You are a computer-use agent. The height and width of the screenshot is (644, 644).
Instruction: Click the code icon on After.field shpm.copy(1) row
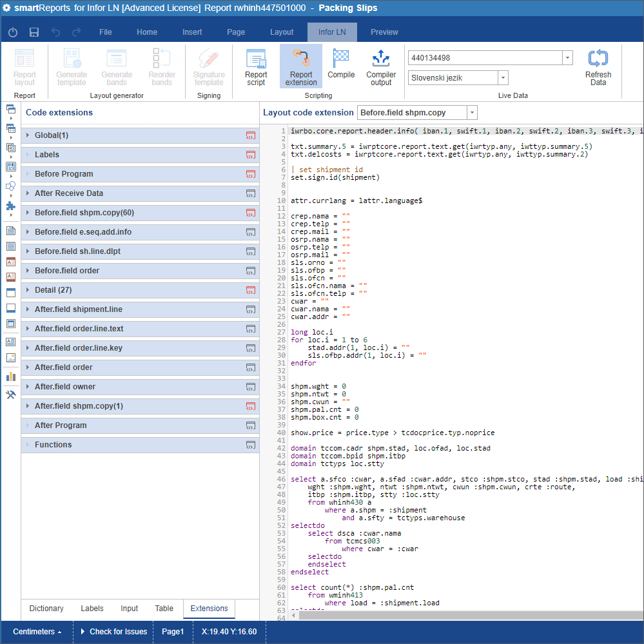(251, 406)
